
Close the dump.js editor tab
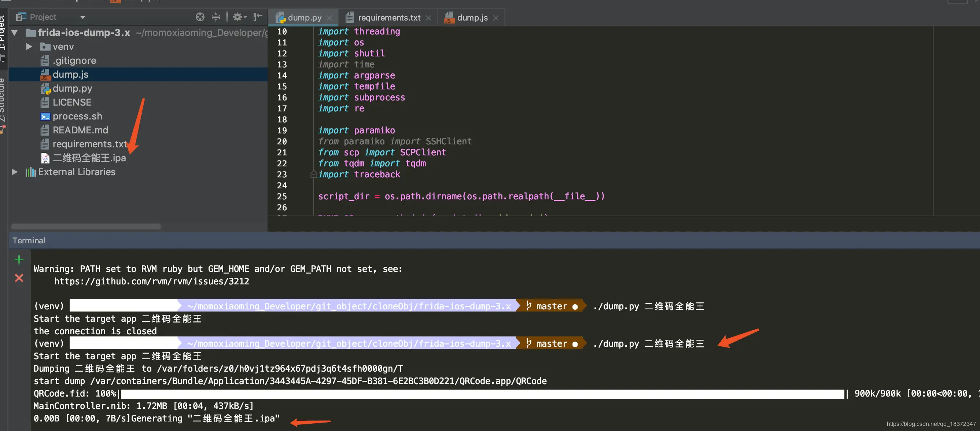point(496,18)
